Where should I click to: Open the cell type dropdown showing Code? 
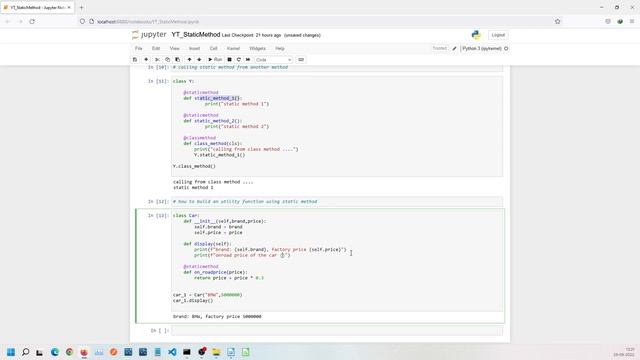[x=273, y=60]
